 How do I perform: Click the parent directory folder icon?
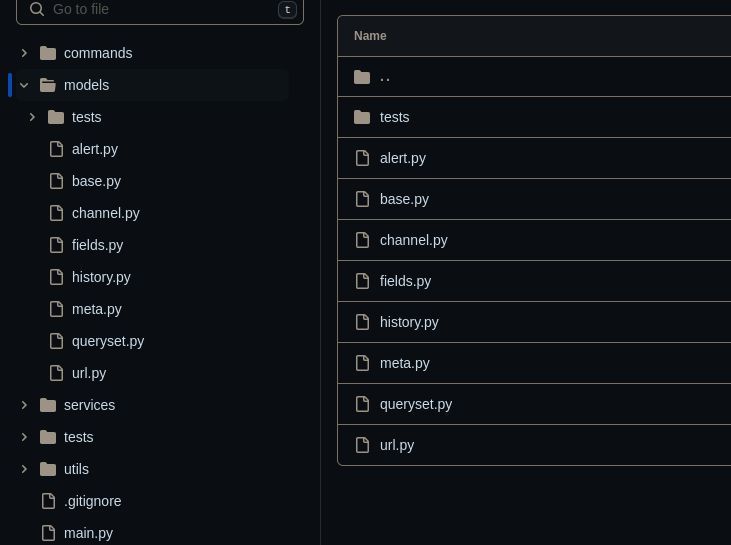(362, 77)
